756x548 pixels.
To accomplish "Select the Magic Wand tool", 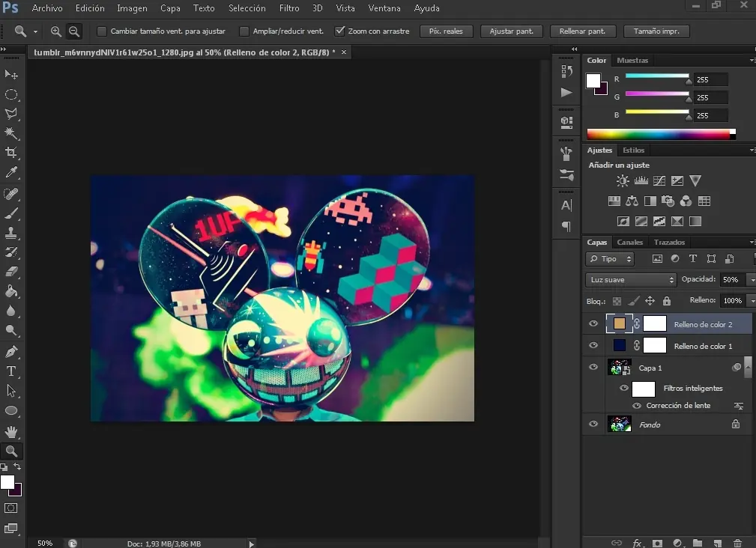I will pyautogui.click(x=11, y=133).
